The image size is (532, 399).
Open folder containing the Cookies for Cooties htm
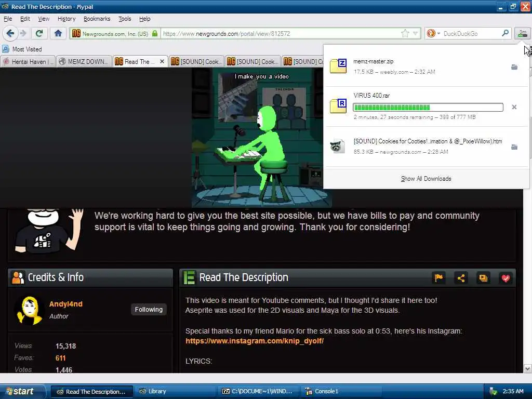[514, 147]
